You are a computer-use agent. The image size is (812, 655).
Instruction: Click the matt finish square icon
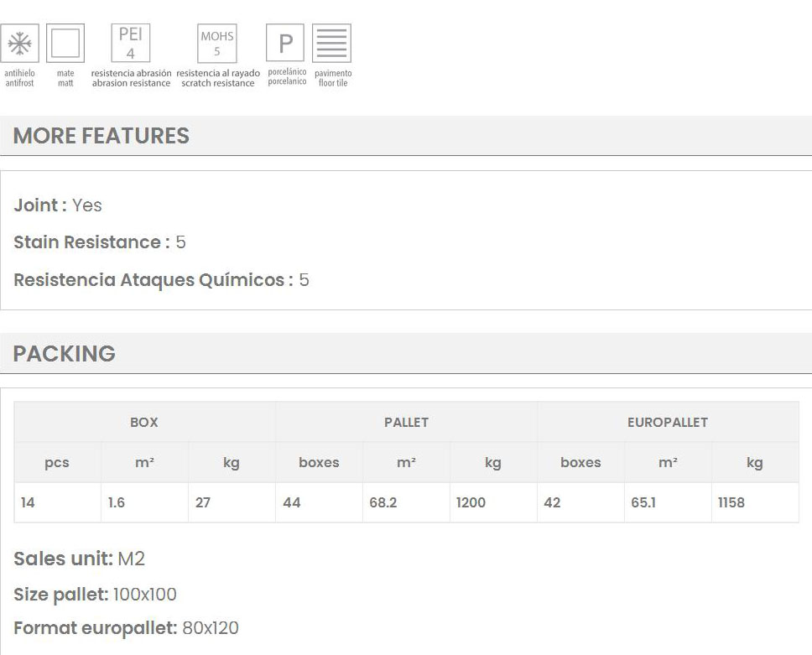click(x=65, y=44)
